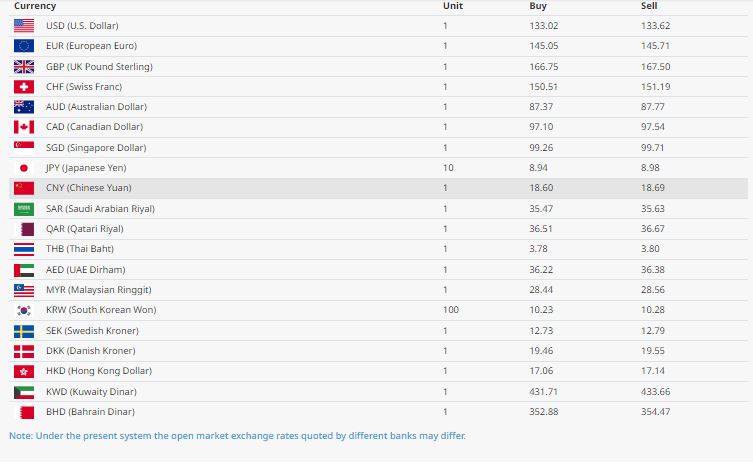Click the Australian flag icon
This screenshot has width=753, height=469.
point(25,107)
